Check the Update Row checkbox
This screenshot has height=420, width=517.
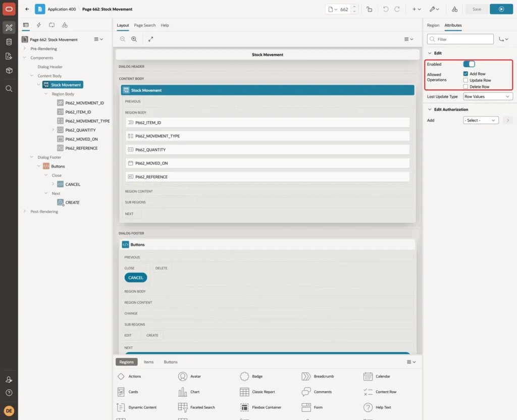(x=466, y=80)
